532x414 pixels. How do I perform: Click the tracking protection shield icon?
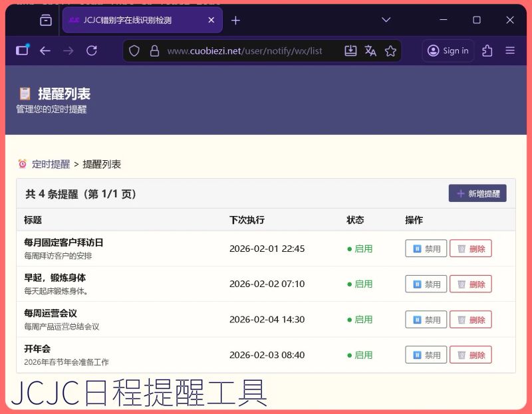(x=134, y=50)
